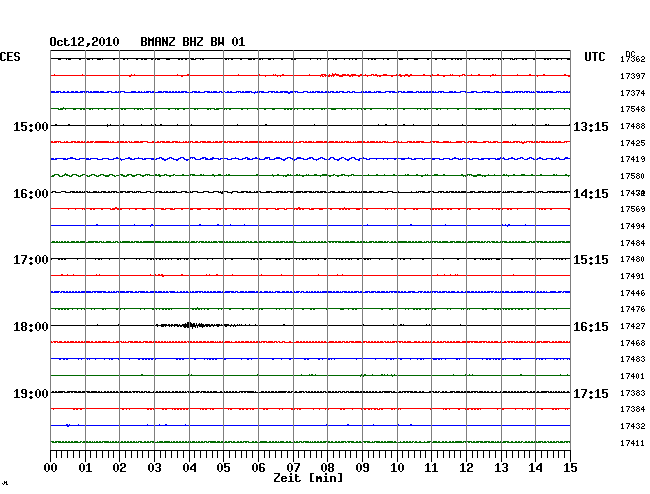Click the DC offset value 17468
Image resolution: width=650 pixels, height=494 pixels.
click(633, 343)
